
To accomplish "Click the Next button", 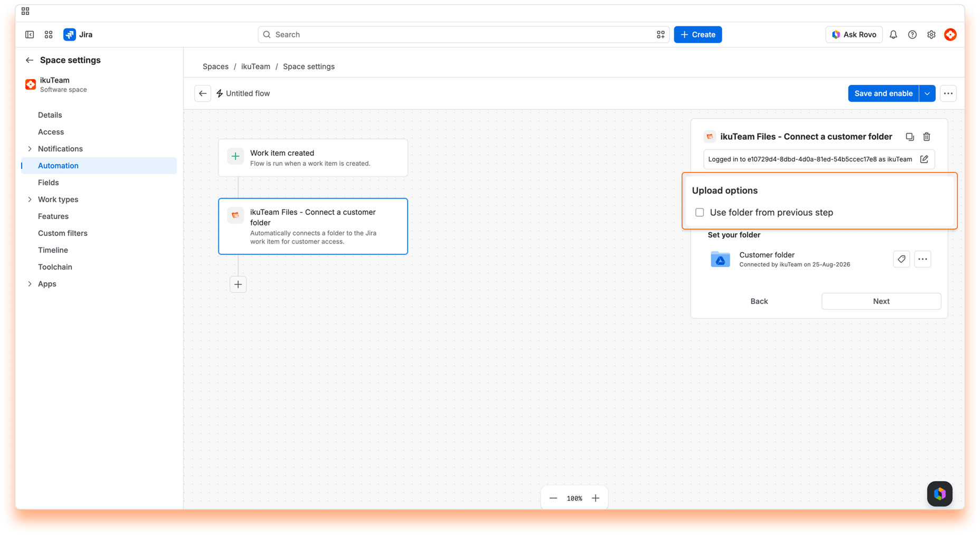I will pyautogui.click(x=881, y=301).
